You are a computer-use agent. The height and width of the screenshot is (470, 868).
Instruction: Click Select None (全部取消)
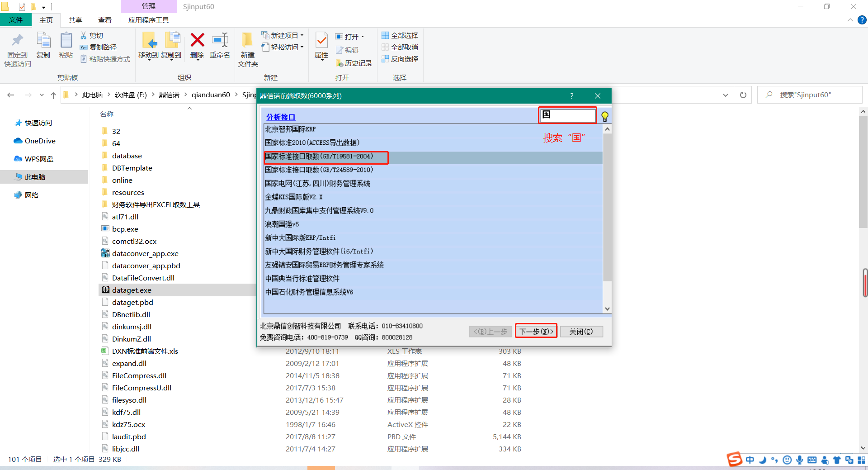400,47
